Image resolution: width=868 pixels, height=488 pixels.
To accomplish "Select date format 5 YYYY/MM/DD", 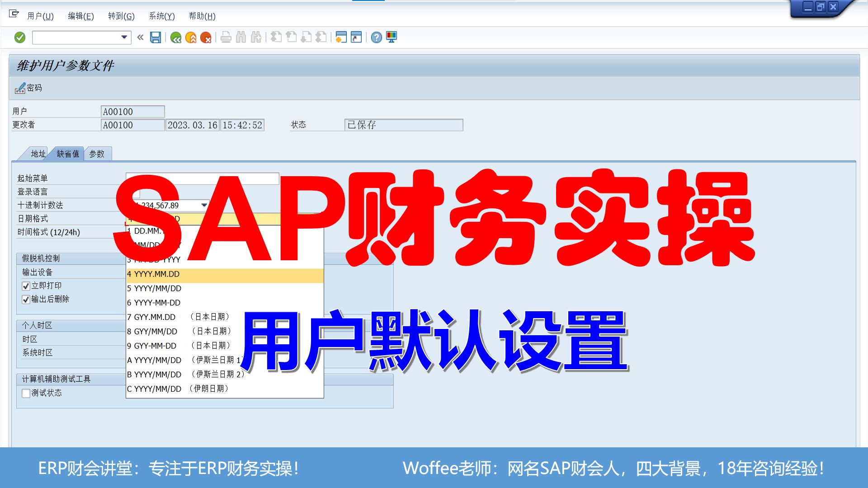I will pos(225,289).
